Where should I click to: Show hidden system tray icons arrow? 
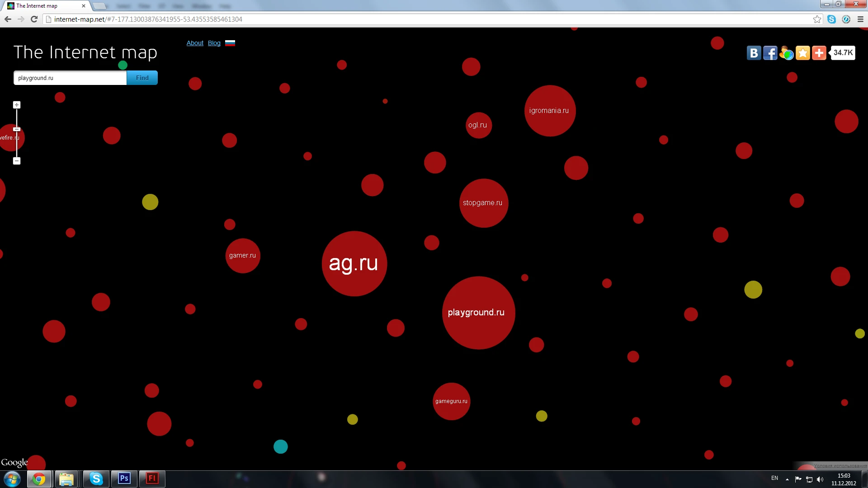(x=787, y=479)
